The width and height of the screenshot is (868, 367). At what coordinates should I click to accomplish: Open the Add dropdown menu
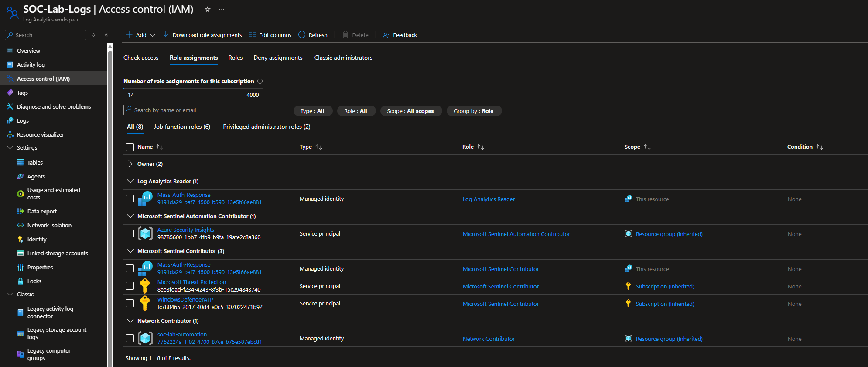coord(141,35)
